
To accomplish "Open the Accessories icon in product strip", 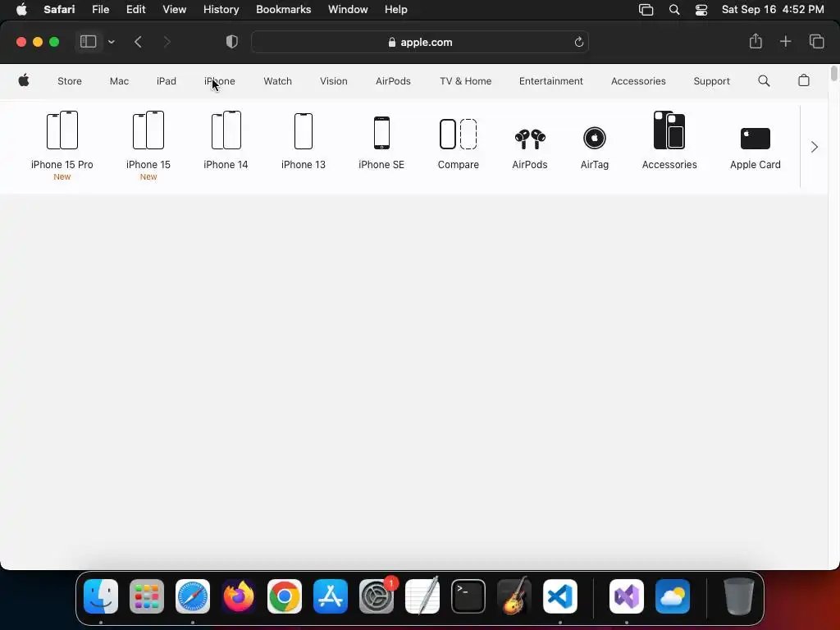I will pos(669,130).
